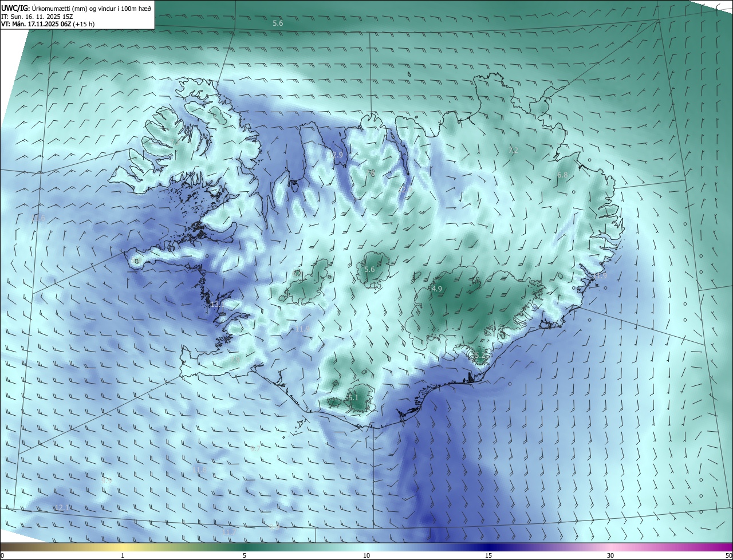
Task: Click the 1 tick label on the color scale
Action: click(123, 555)
